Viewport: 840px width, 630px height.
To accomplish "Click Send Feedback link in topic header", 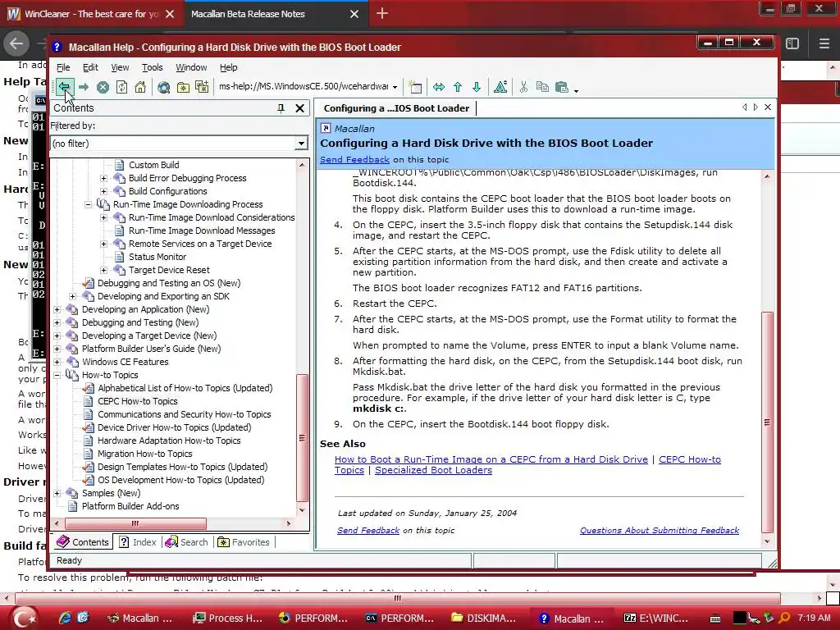I will pos(354,160).
